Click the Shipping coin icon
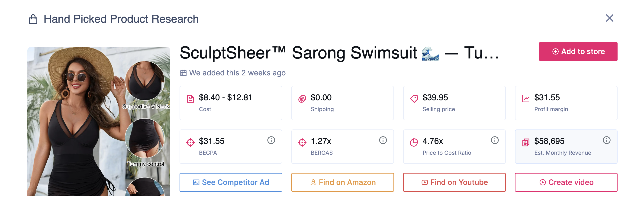The width and height of the screenshot is (644, 200). coord(302,99)
